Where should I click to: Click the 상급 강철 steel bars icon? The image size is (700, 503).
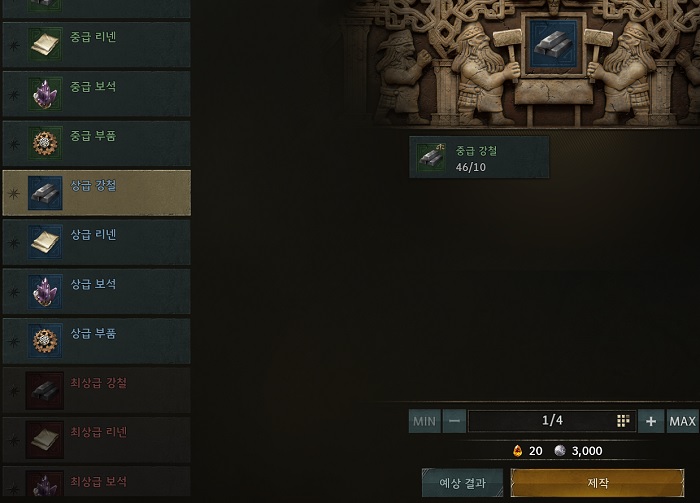45,193
